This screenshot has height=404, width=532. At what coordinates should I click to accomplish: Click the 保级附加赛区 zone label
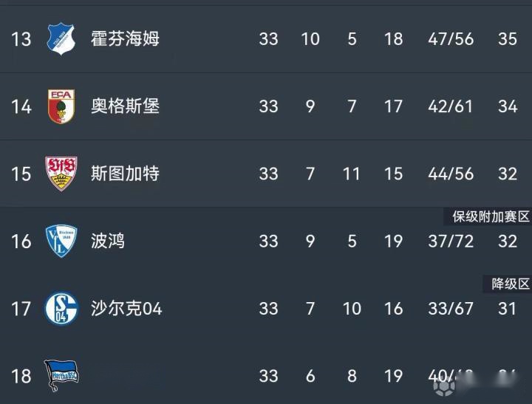pyautogui.click(x=491, y=216)
